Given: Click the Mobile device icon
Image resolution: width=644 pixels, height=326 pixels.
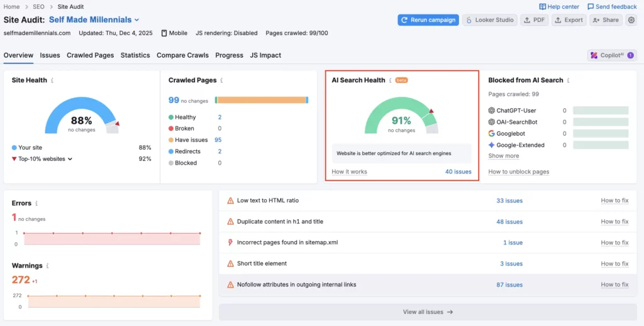Looking at the screenshot, I should pyautogui.click(x=164, y=33).
